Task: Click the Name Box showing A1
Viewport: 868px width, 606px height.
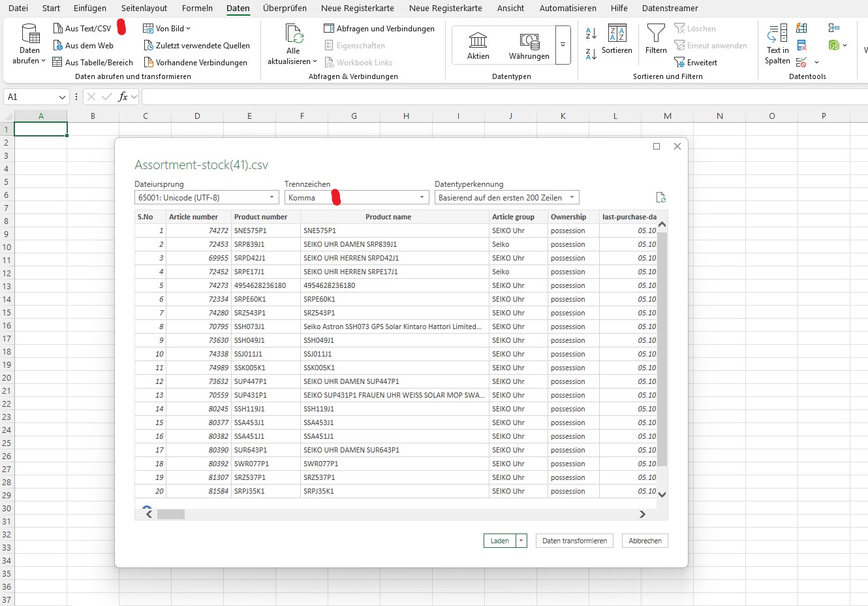Action: coord(31,97)
